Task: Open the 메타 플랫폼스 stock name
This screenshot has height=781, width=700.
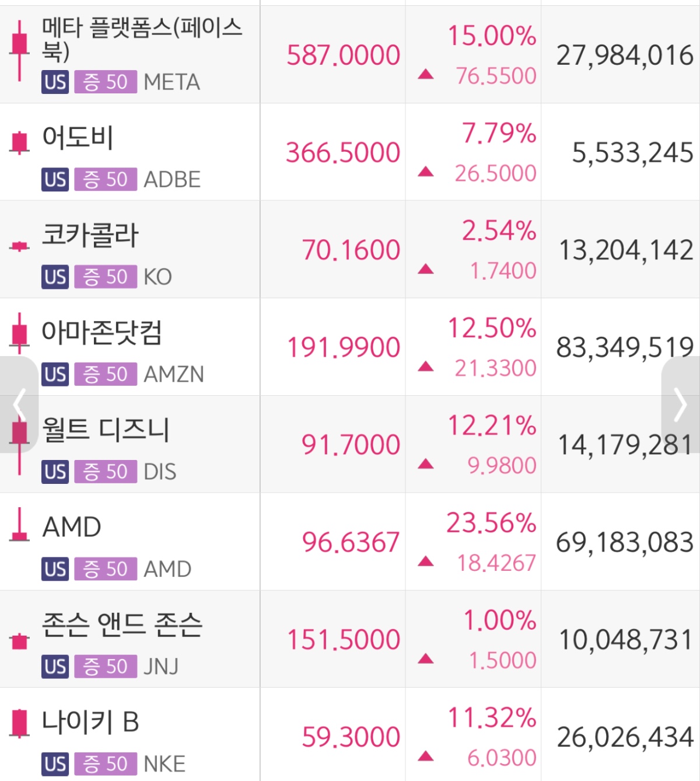Action: click(x=141, y=39)
